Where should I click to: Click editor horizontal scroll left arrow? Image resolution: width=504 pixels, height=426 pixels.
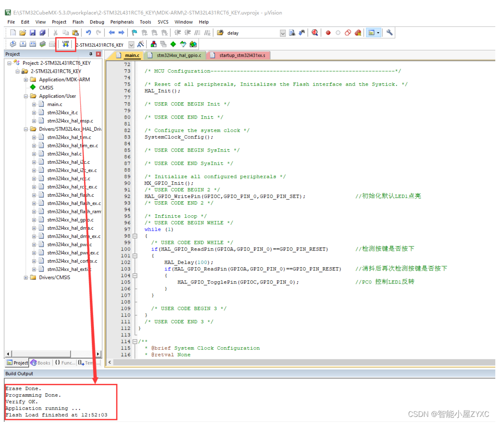click(x=110, y=362)
